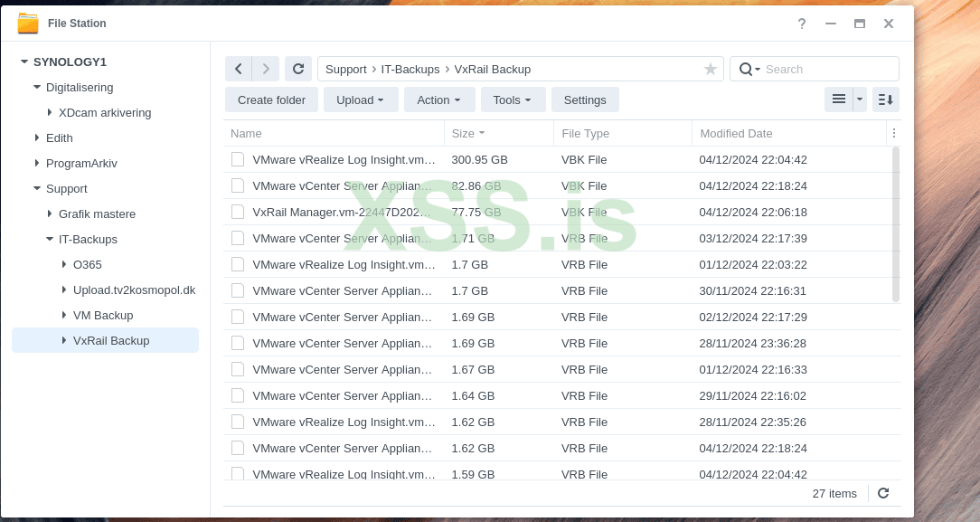Select the '04/12/2024 22:06:18' date cell
980x522 pixels.
[x=753, y=212]
